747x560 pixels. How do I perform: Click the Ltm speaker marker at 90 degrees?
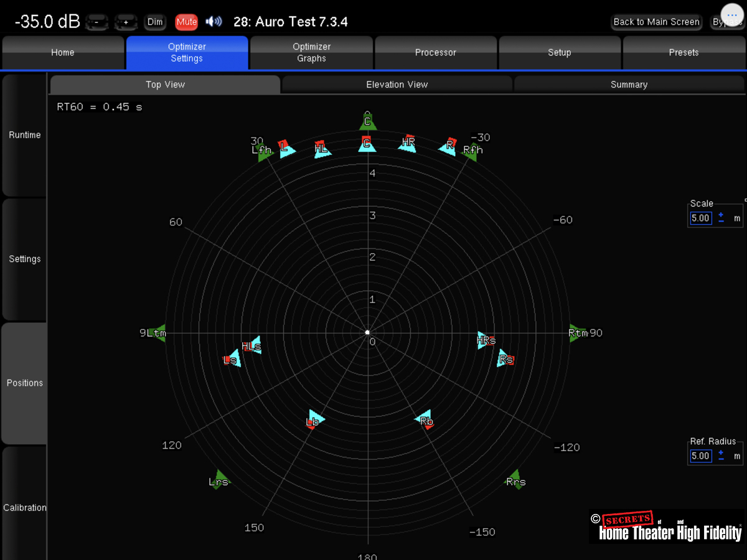(159, 333)
